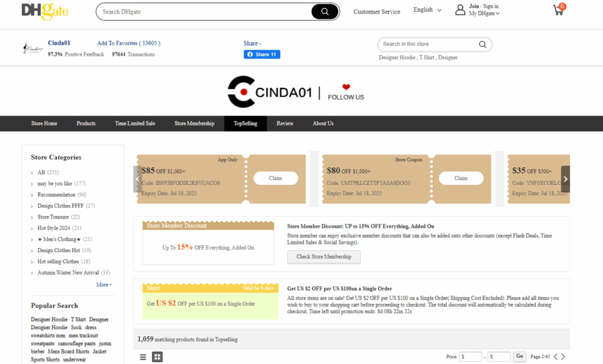Click the Facebook Share 11 button

262,54
